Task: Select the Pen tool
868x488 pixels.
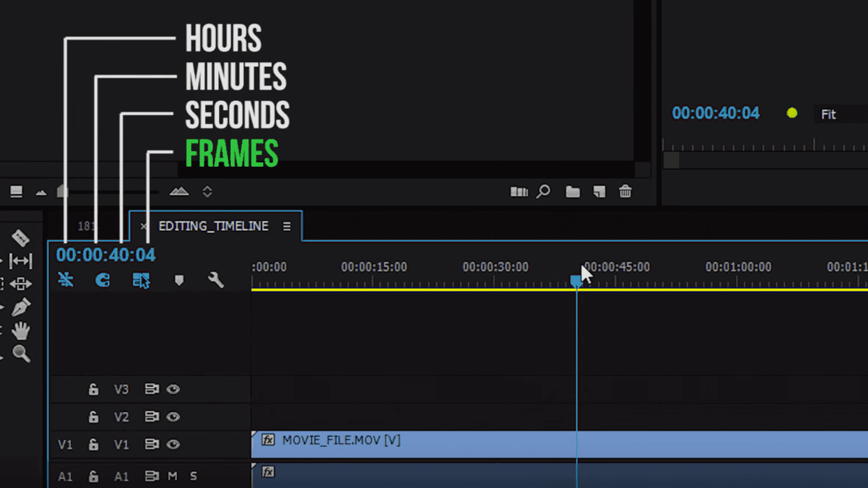Action: 20,307
